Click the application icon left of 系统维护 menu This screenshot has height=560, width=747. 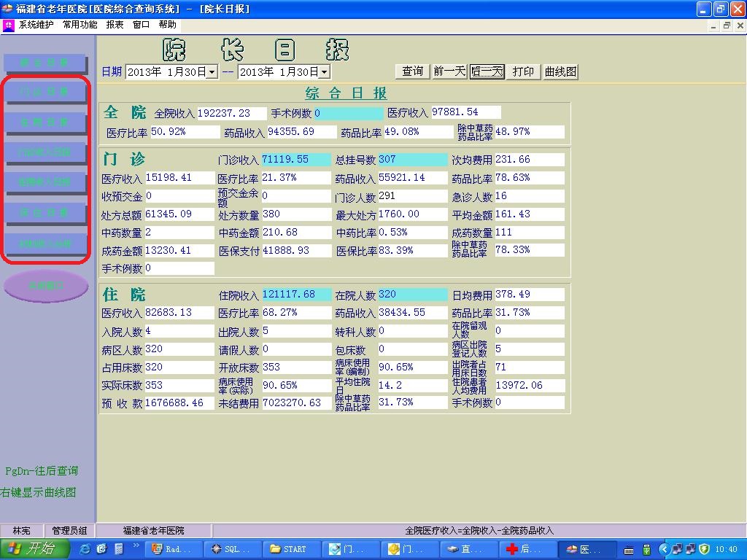(8, 26)
